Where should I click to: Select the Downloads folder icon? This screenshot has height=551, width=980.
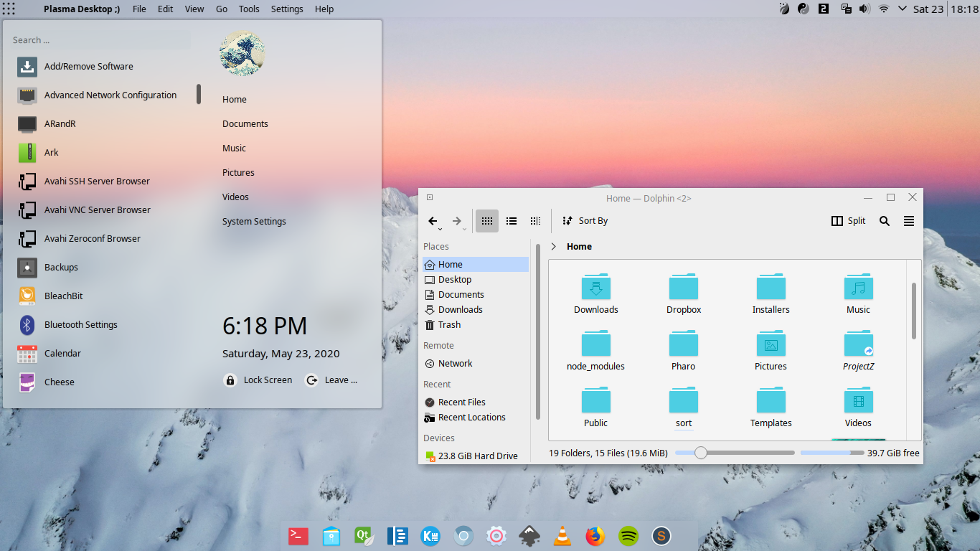pyautogui.click(x=596, y=287)
